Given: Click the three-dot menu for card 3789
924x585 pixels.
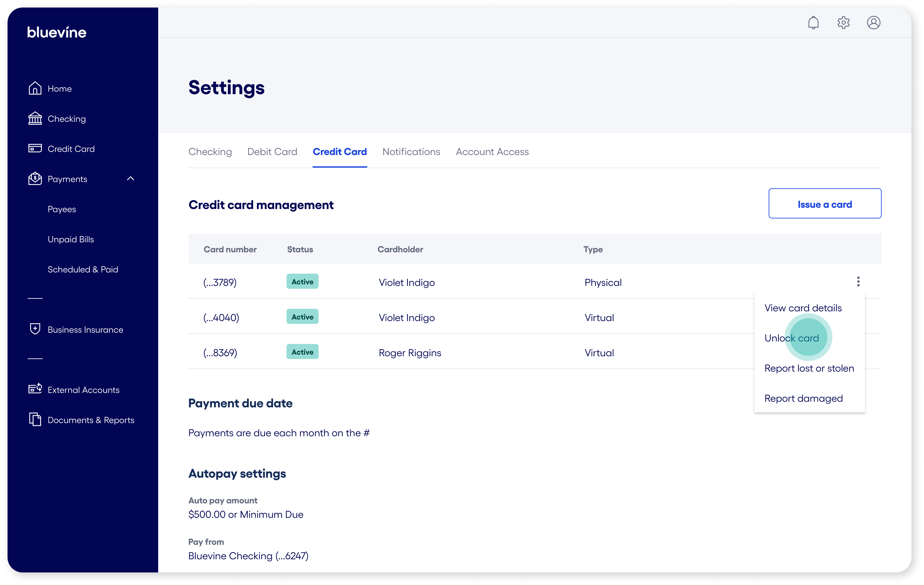Looking at the screenshot, I should coord(858,282).
